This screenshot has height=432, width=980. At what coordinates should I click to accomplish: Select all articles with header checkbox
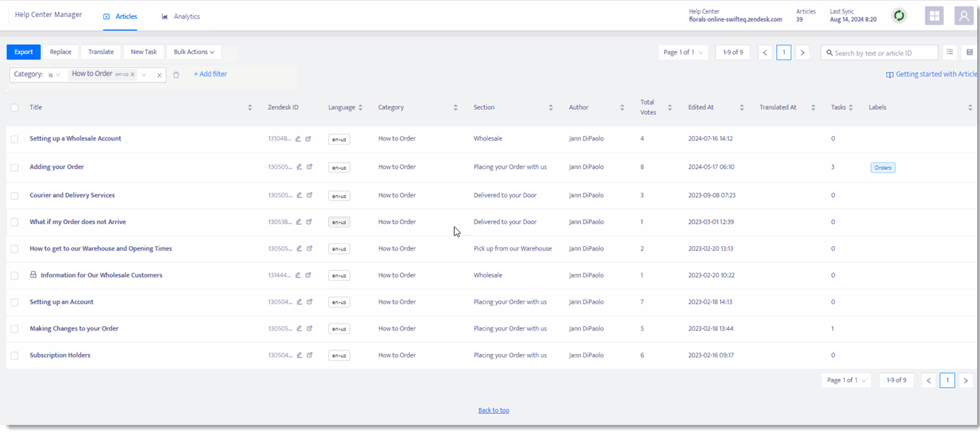pyautogui.click(x=14, y=108)
